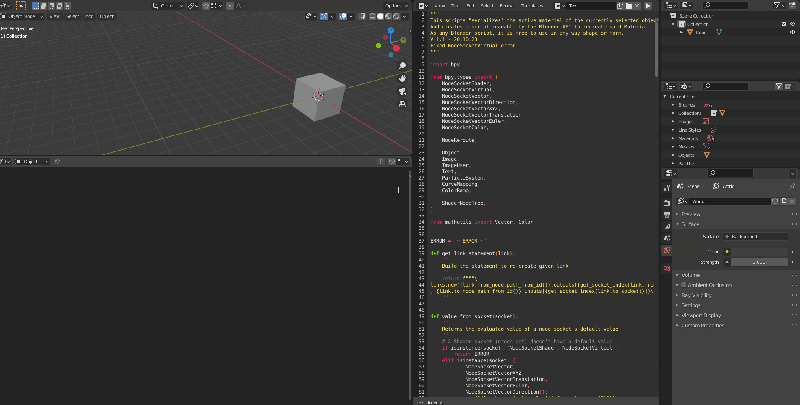Toggle camera view icon in the 3D viewport
Image resolution: width=800 pixels, height=405 pixels.
403,91
